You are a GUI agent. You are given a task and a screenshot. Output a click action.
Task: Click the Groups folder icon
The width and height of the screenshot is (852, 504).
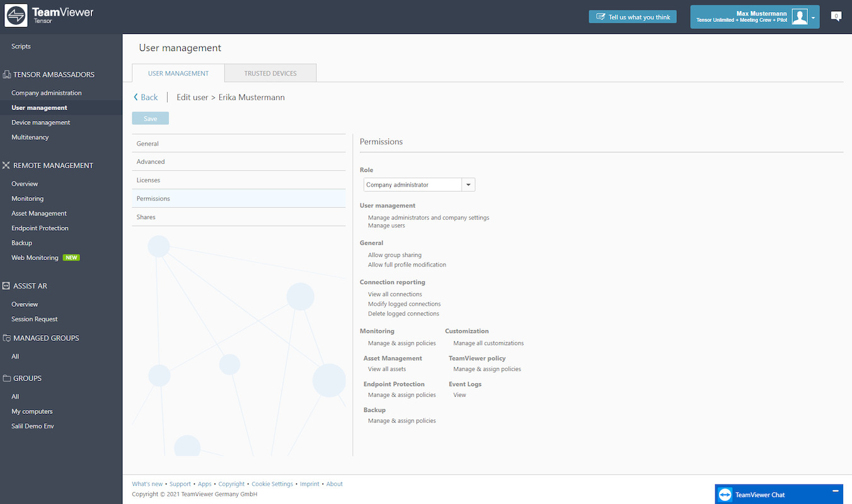(6, 379)
